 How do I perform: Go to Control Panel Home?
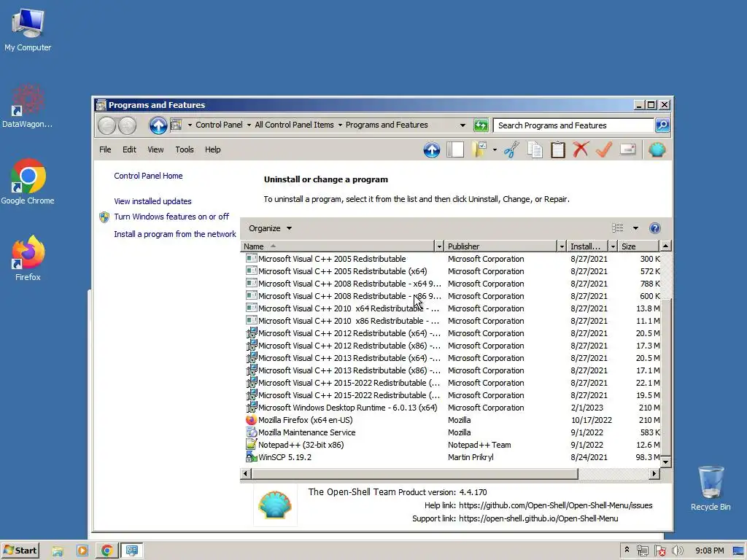148,176
